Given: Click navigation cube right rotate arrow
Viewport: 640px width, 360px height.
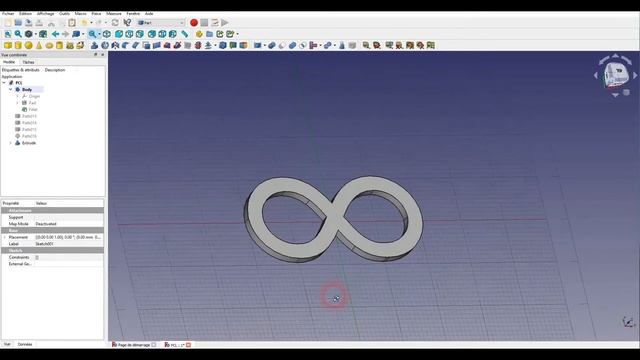Looking at the screenshot, I should tap(635, 76).
